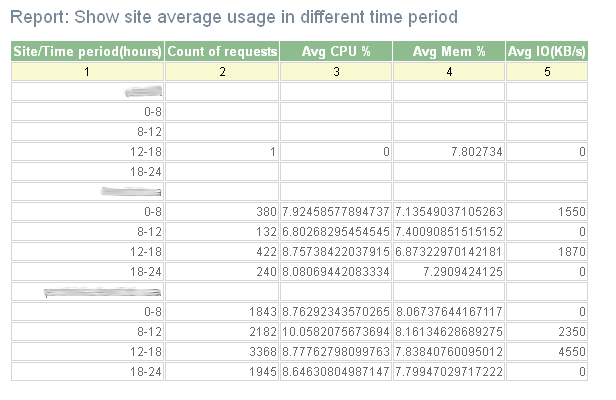Click column index cell 5
The height and width of the screenshot is (400, 616).
pyautogui.click(x=547, y=72)
